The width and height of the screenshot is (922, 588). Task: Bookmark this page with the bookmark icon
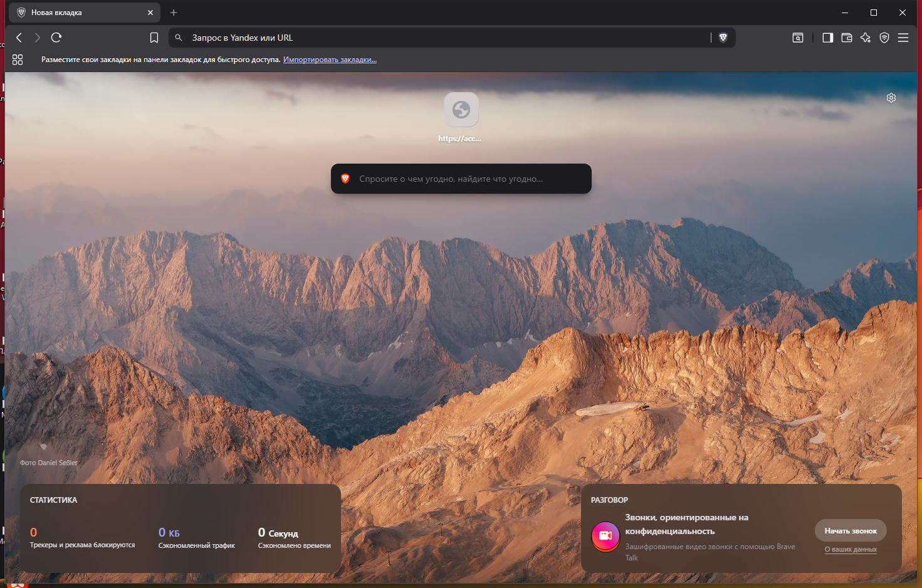click(154, 38)
